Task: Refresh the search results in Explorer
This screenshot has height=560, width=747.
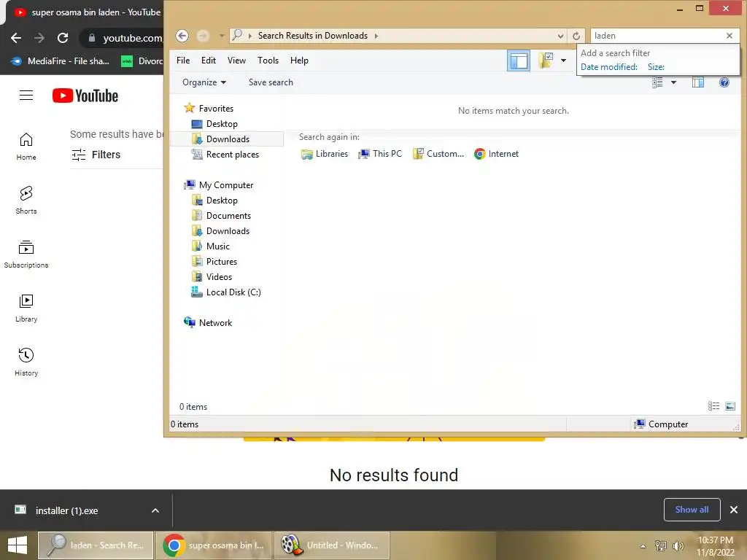Action: click(x=576, y=36)
